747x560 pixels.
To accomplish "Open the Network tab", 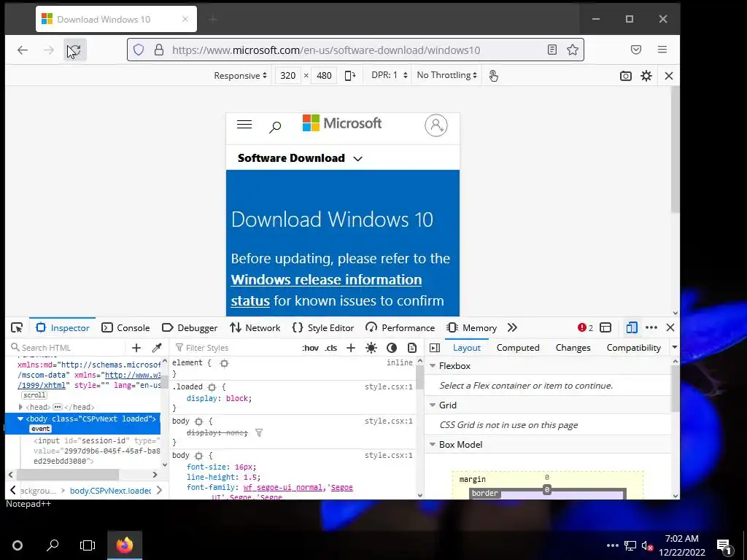I will point(255,327).
